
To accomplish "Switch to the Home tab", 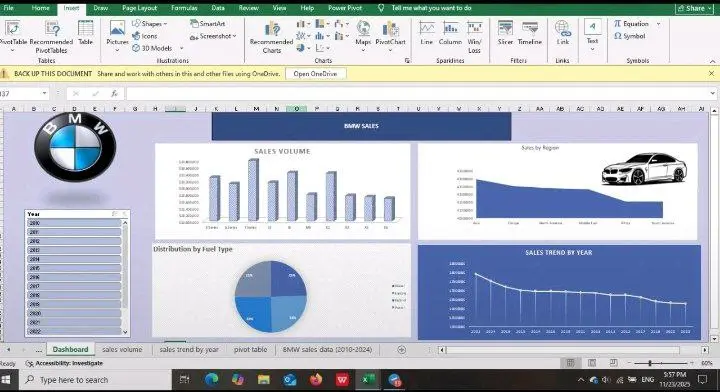I will click(x=41, y=8).
